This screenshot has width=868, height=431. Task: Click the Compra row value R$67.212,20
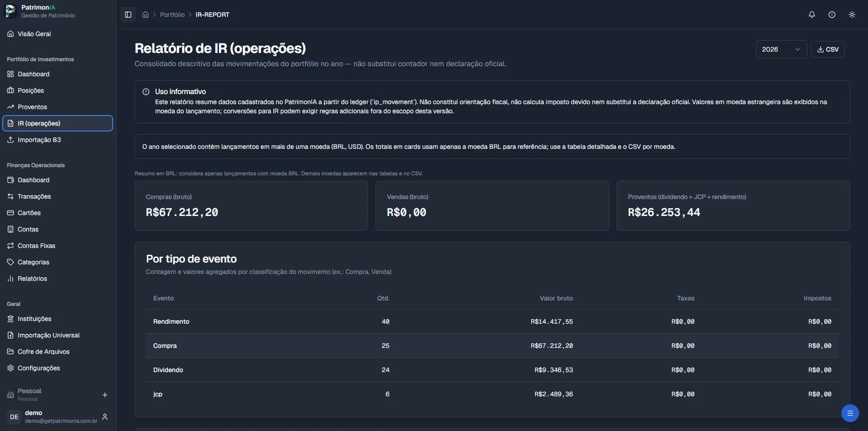(551, 346)
